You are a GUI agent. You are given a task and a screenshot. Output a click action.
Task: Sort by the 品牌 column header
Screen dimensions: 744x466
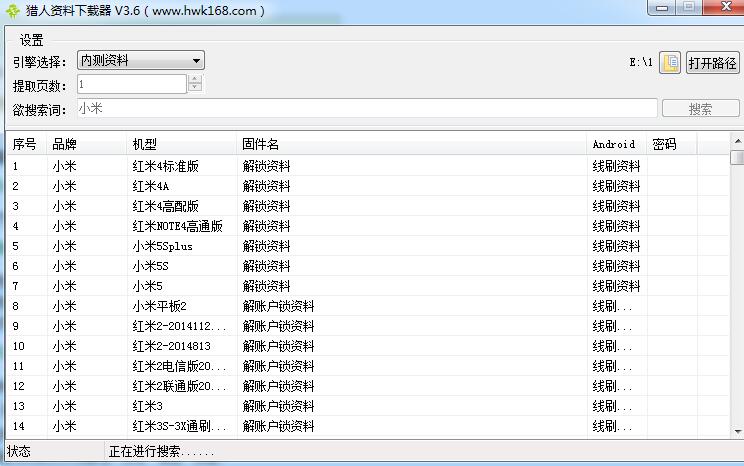pyautogui.click(x=87, y=144)
